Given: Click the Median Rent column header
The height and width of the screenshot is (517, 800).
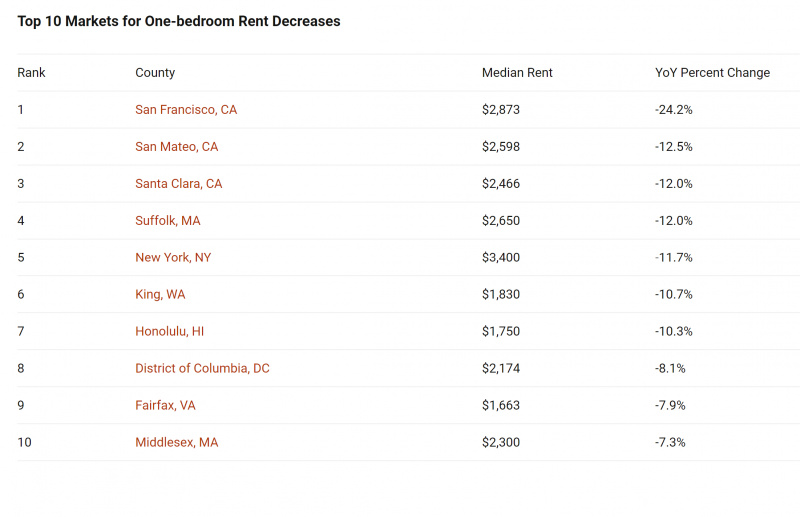Looking at the screenshot, I should 517,73.
